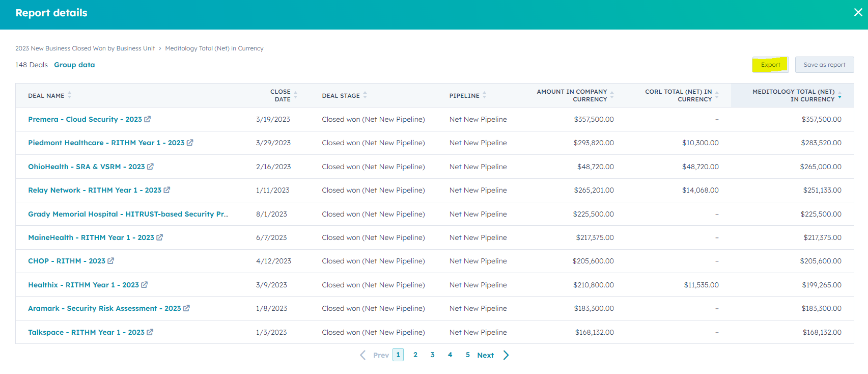The height and width of the screenshot is (374, 868).
Task: Sort by Close Date column header
Action: [281, 95]
